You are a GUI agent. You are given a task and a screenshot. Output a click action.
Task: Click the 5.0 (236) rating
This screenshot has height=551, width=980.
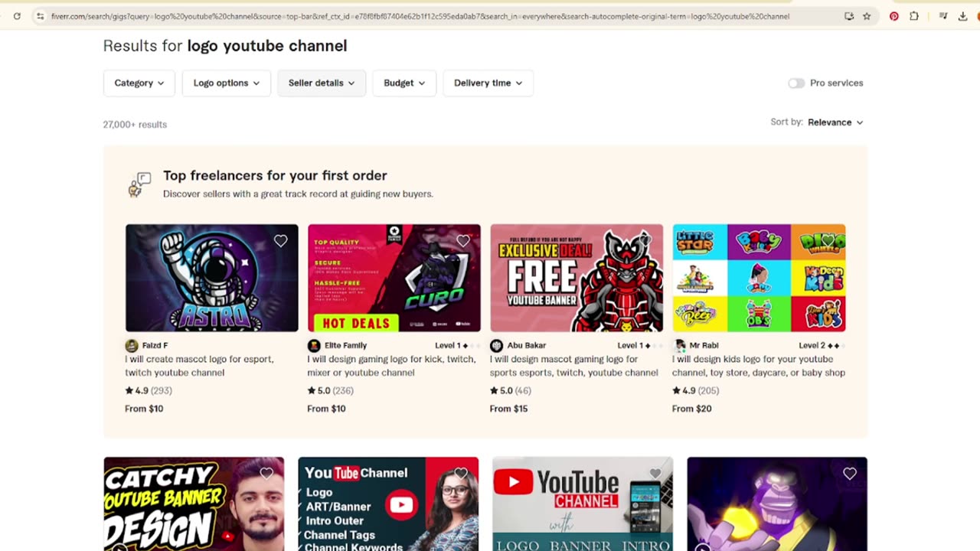click(331, 390)
